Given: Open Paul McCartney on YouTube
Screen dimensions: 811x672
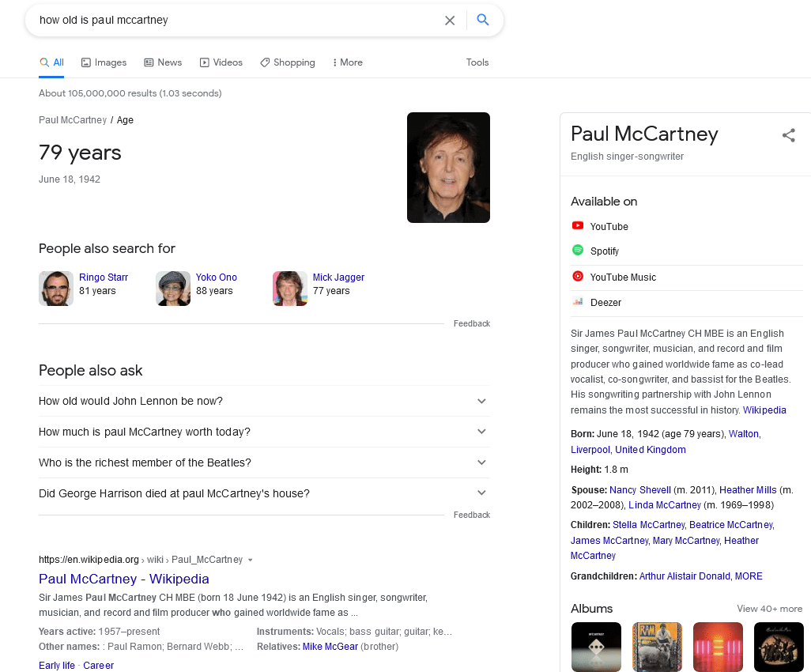Looking at the screenshot, I should 608,227.
